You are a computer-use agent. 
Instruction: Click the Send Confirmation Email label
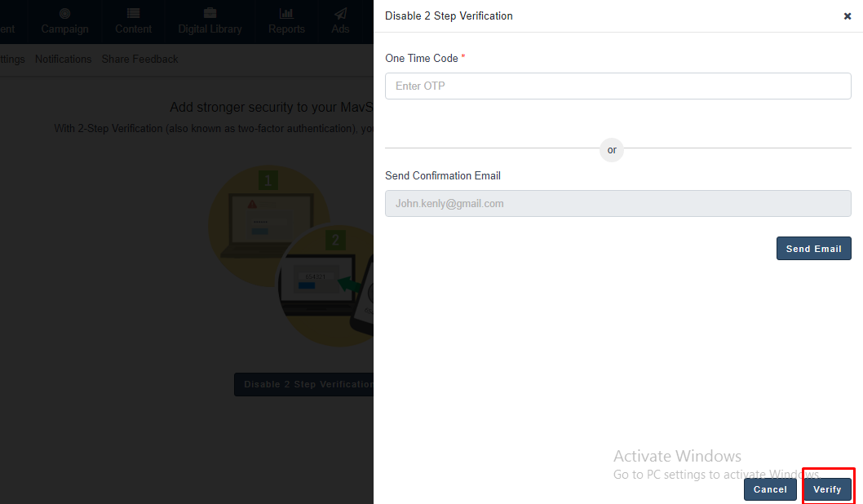[442, 175]
